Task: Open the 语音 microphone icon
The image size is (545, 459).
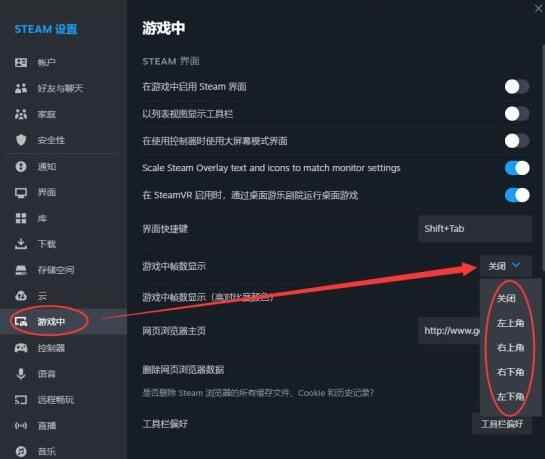Action: (x=21, y=374)
